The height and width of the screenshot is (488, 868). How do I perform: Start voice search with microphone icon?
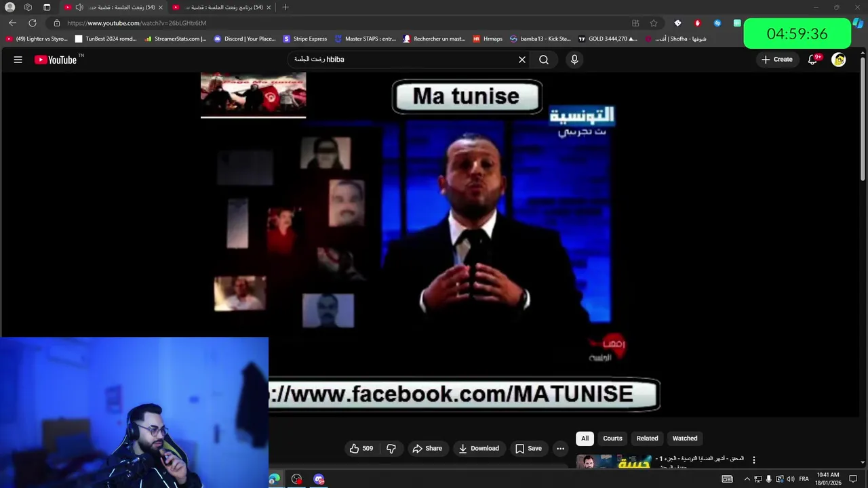(x=574, y=60)
